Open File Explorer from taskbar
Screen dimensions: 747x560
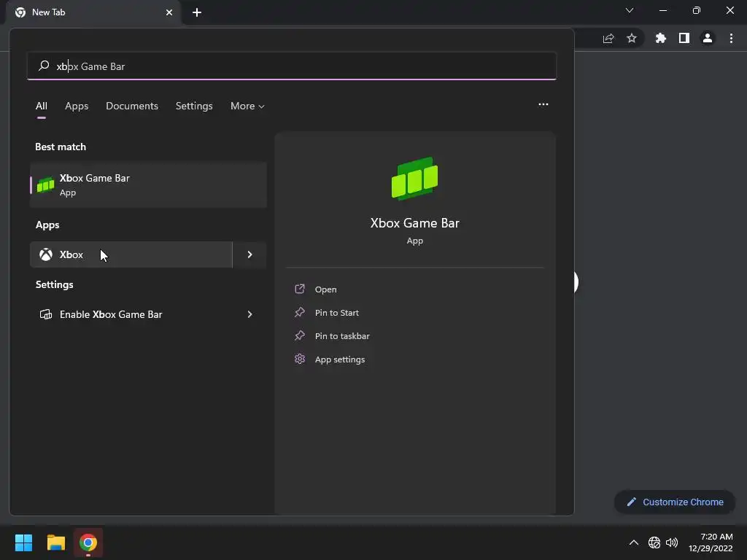pos(55,542)
